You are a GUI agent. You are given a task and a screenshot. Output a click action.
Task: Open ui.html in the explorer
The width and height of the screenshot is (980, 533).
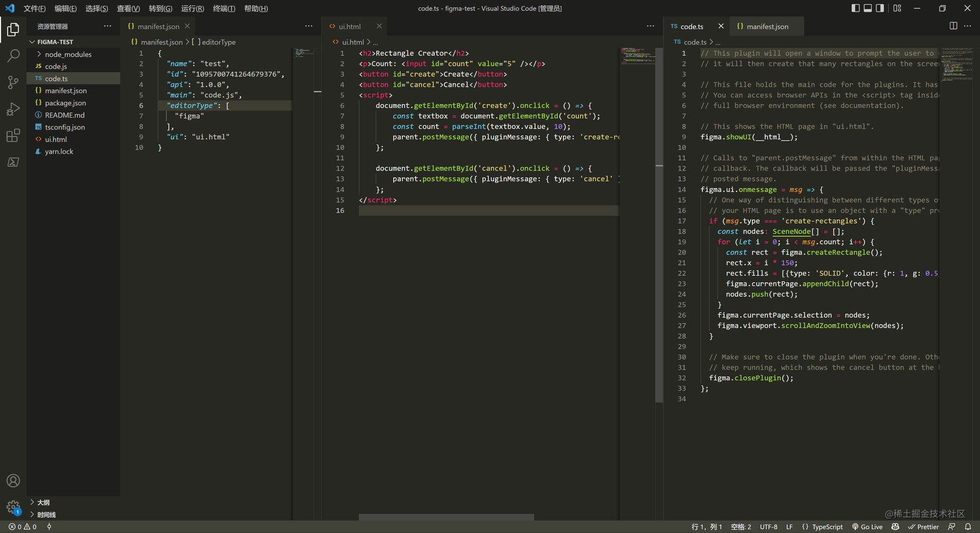(73, 139)
